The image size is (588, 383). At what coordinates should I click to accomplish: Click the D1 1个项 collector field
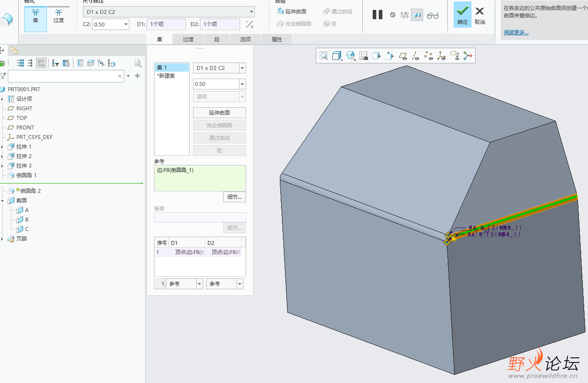(166, 24)
